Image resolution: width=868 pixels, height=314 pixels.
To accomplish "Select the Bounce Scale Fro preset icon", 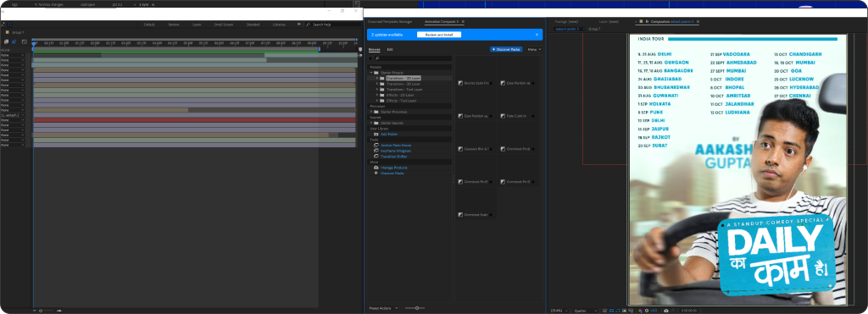I will [x=460, y=83].
